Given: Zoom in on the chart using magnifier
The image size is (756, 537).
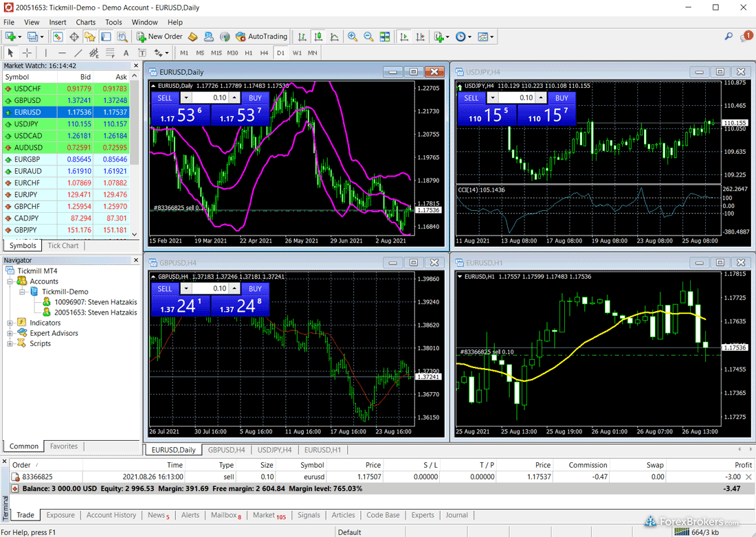Looking at the screenshot, I should (353, 36).
